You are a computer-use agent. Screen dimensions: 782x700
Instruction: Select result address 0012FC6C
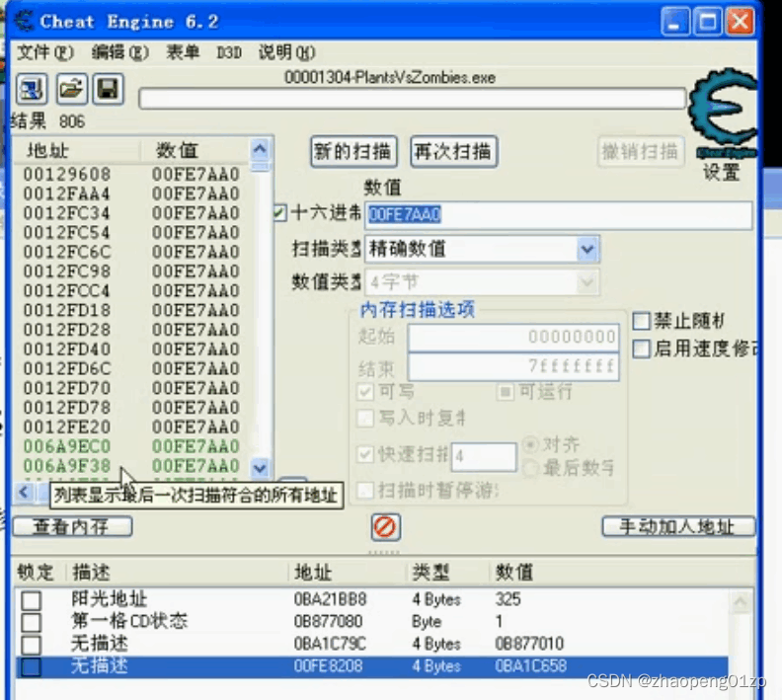[x=67, y=253]
